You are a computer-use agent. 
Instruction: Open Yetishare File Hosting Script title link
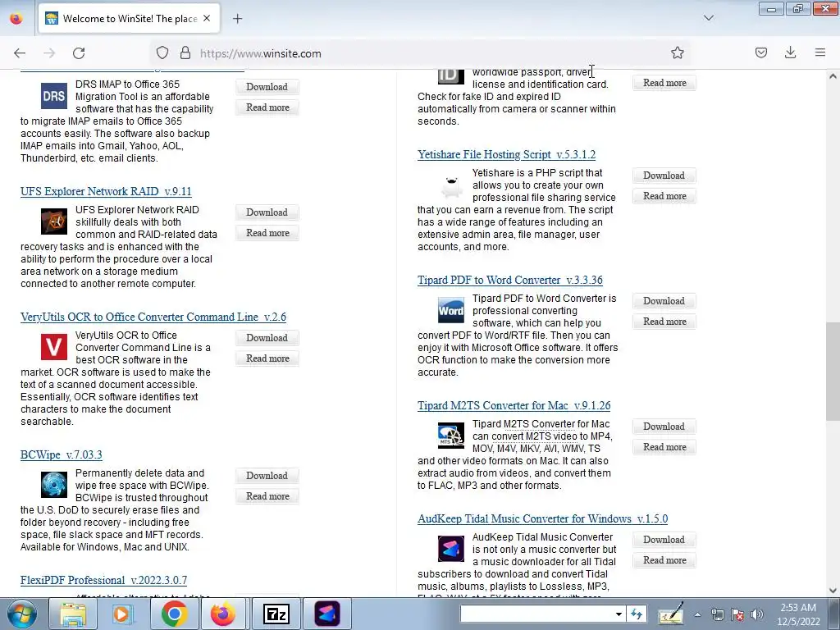point(506,154)
